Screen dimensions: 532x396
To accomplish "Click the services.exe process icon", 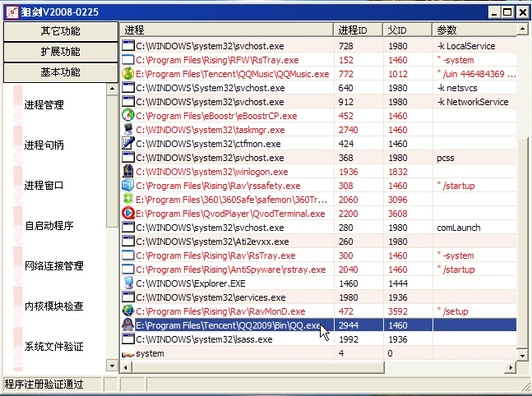I will click(128, 297).
